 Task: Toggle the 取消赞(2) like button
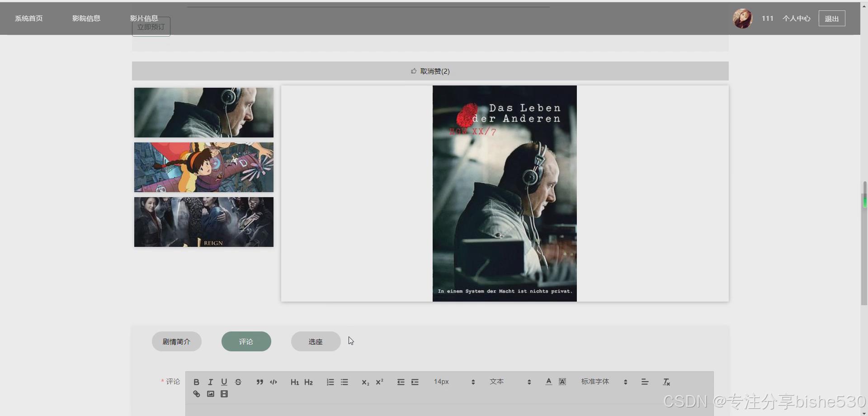pyautogui.click(x=430, y=71)
